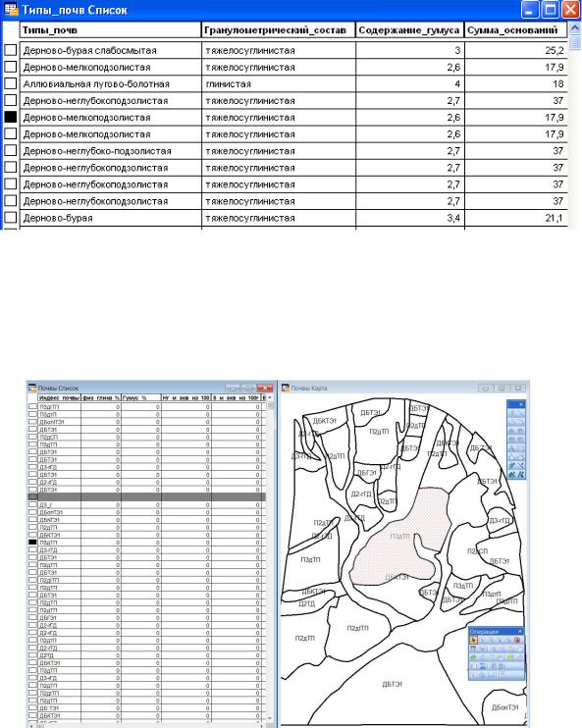Click the humus value 3,4 cell

(x=409, y=217)
